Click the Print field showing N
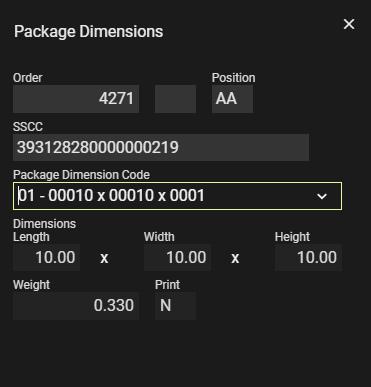The image size is (371, 387). (175, 306)
